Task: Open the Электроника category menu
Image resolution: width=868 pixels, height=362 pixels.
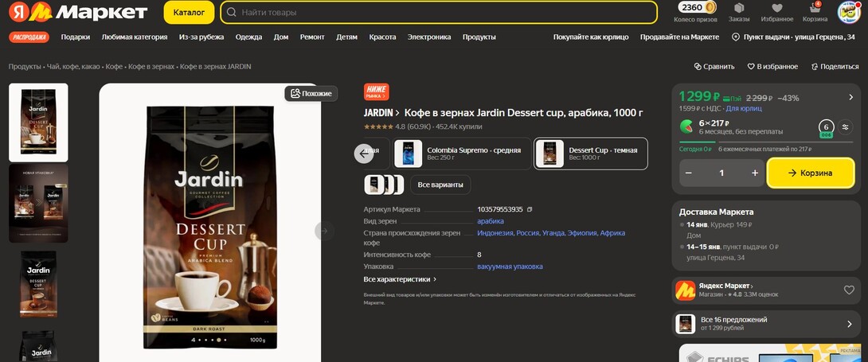Action: click(x=428, y=37)
